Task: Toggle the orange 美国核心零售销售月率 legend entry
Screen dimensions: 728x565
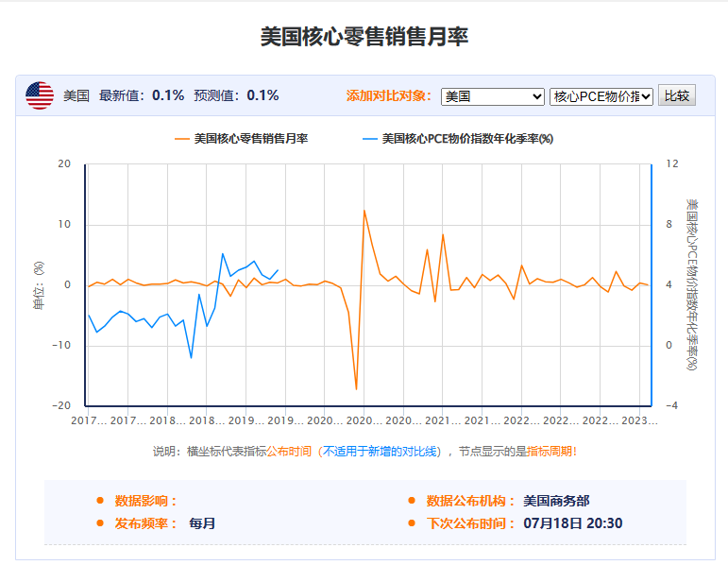Action: point(242,139)
